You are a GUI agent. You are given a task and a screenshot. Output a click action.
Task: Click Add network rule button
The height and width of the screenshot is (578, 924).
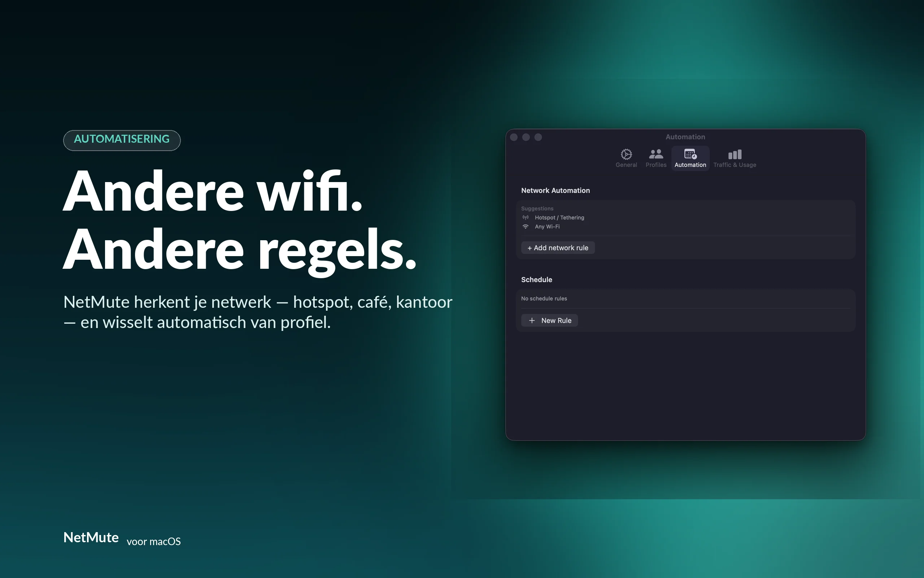pyautogui.click(x=558, y=248)
